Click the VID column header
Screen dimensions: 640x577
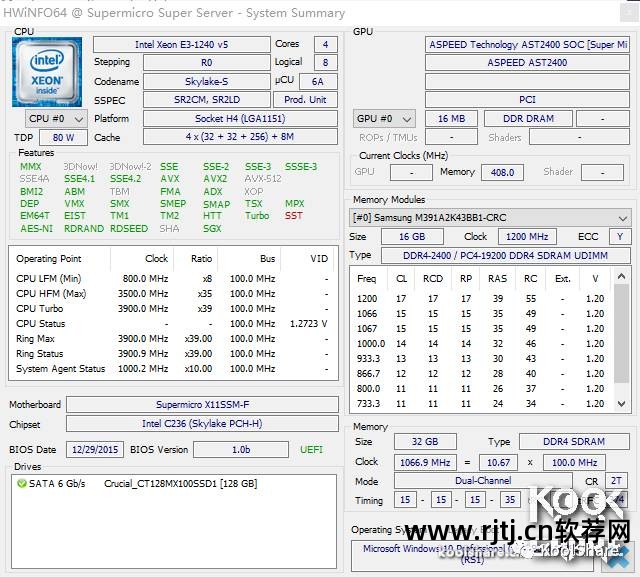(x=319, y=259)
